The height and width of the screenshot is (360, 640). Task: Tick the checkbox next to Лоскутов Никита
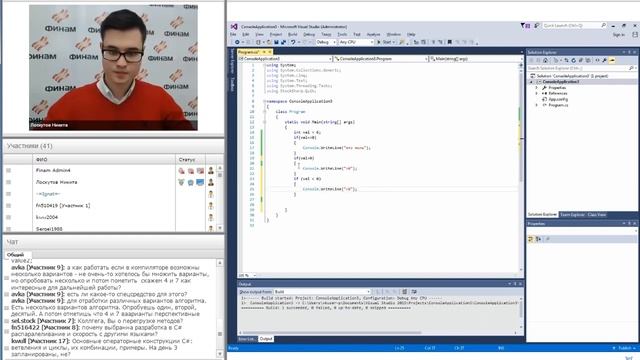click(9, 182)
